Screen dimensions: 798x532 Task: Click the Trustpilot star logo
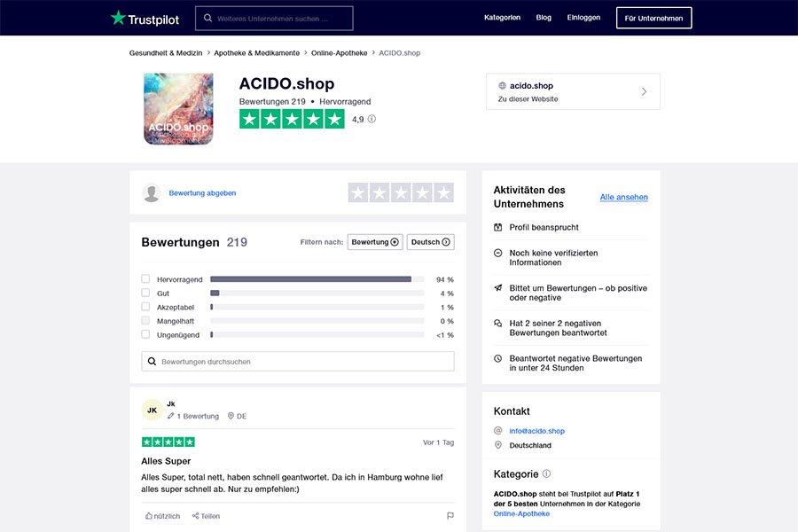click(118, 18)
